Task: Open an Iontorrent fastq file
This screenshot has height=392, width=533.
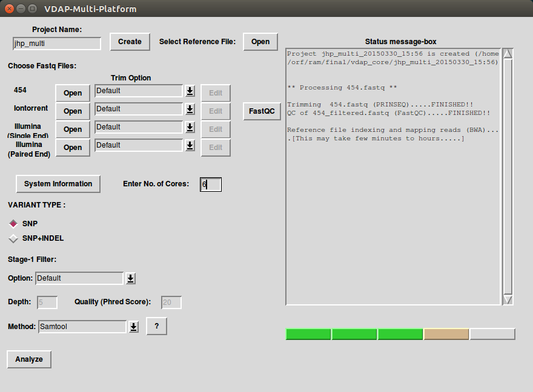Action: coord(72,111)
